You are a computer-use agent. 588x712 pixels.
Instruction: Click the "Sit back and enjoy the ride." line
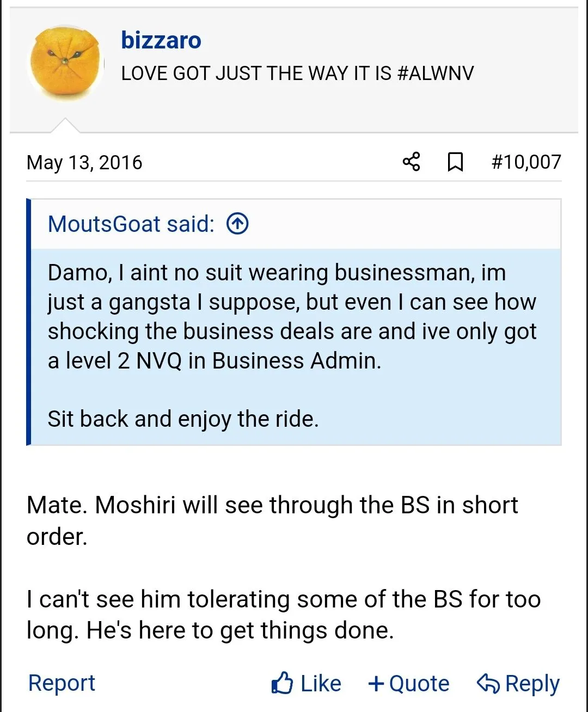click(183, 419)
